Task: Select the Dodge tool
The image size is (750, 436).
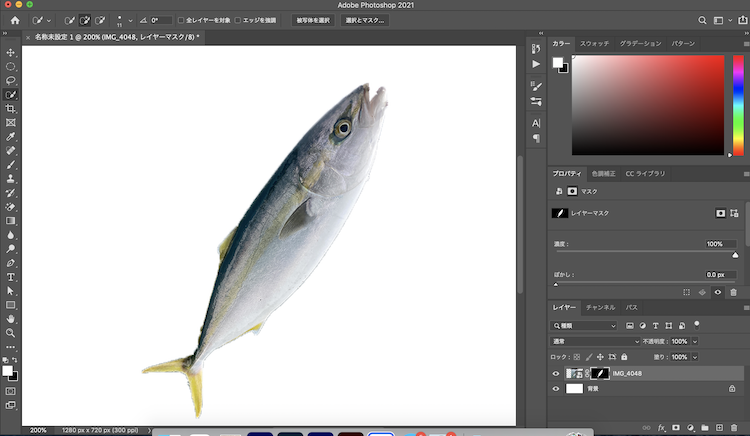Action: (11, 249)
